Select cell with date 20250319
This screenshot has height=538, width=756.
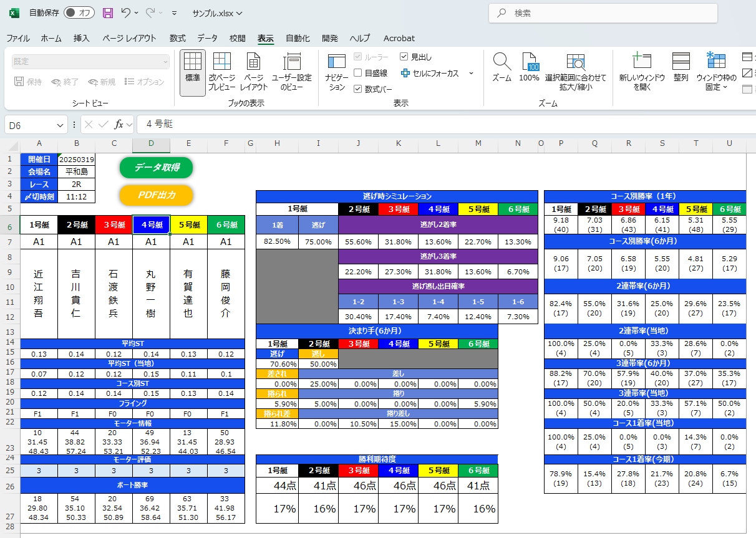(x=76, y=159)
